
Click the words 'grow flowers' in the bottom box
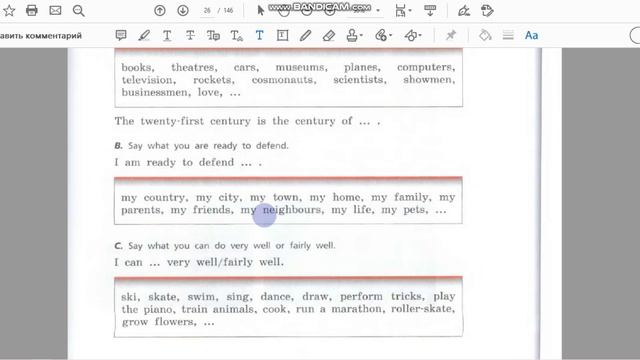tap(159, 322)
